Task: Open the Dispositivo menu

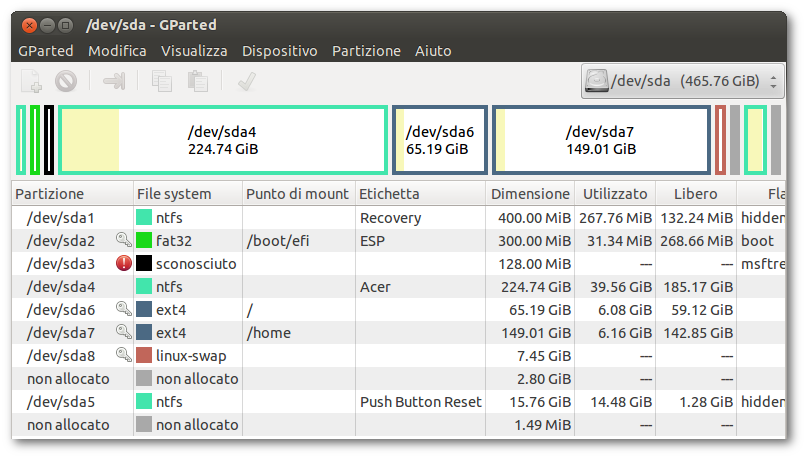Action: [279, 50]
